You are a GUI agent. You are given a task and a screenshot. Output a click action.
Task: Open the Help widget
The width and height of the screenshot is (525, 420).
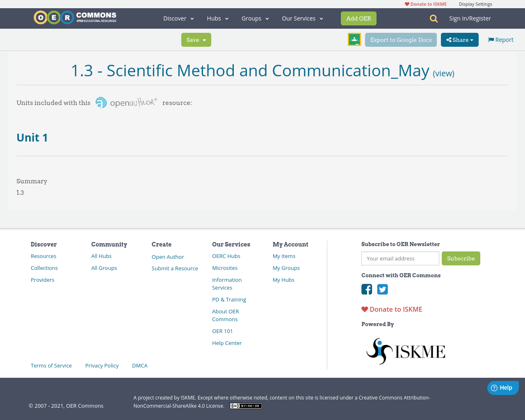pos(503,387)
